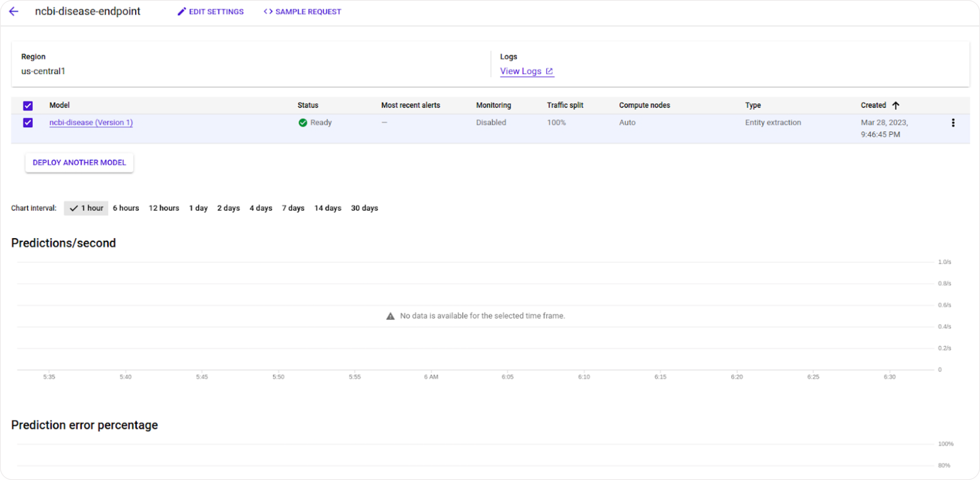Toggle the sort arrow on the Created column
Image resolution: width=980 pixels, height=480 pixels.
(x=896, y=105)
